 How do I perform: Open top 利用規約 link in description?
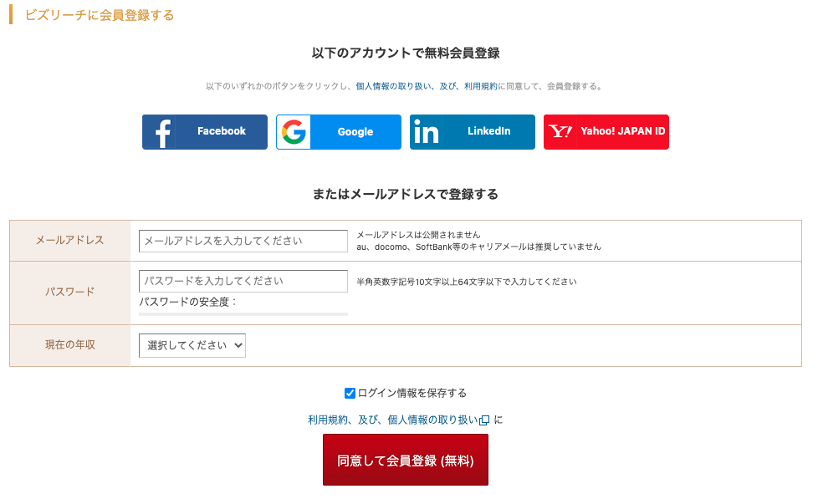pos(480,87)
